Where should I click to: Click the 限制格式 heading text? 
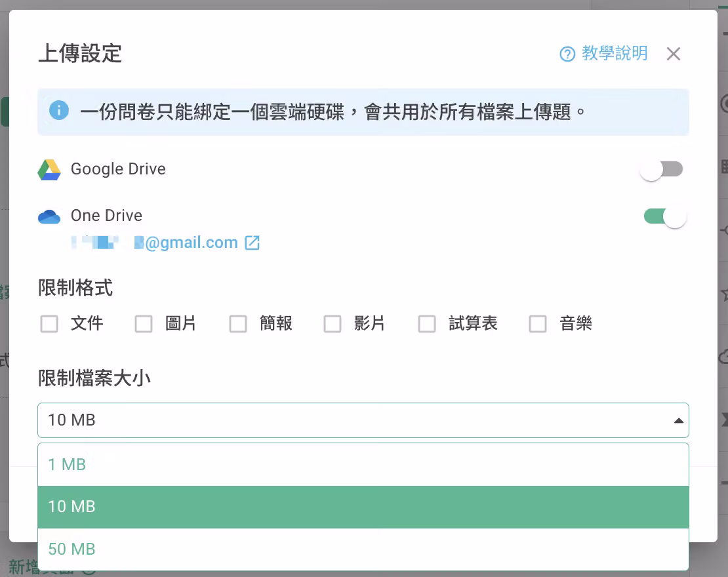(x=75, y=288)
